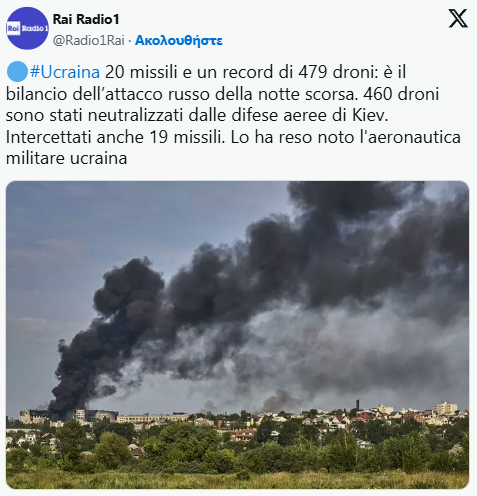Follow the account via Ακολουθήστε link
Image resolution: width=477 pixels, height=496 pixels.
point(179,40)
